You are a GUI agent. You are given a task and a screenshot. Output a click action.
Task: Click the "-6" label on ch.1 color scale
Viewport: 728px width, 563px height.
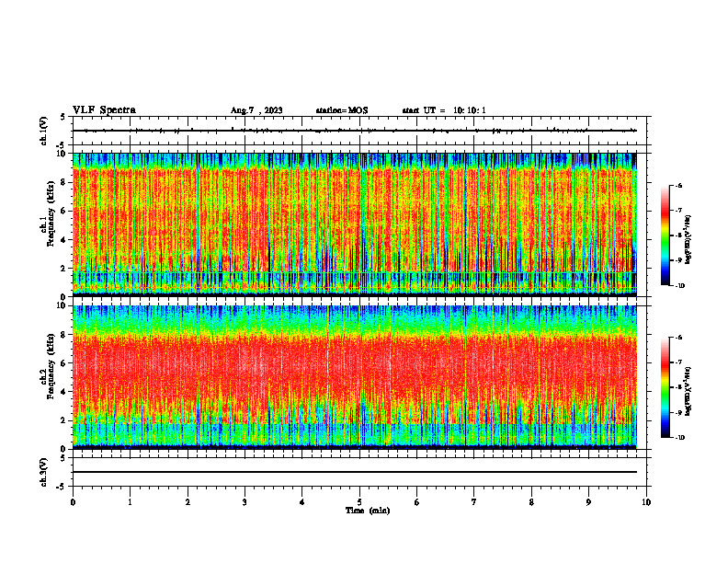coord(678,185)
